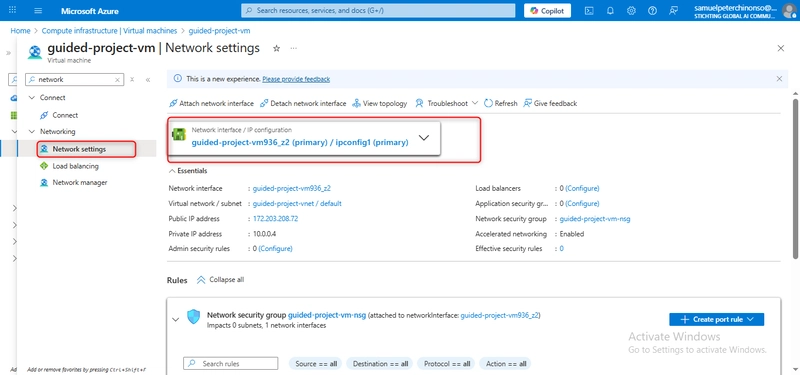Focus the Search resources, services, and docs box

point(378,10)
